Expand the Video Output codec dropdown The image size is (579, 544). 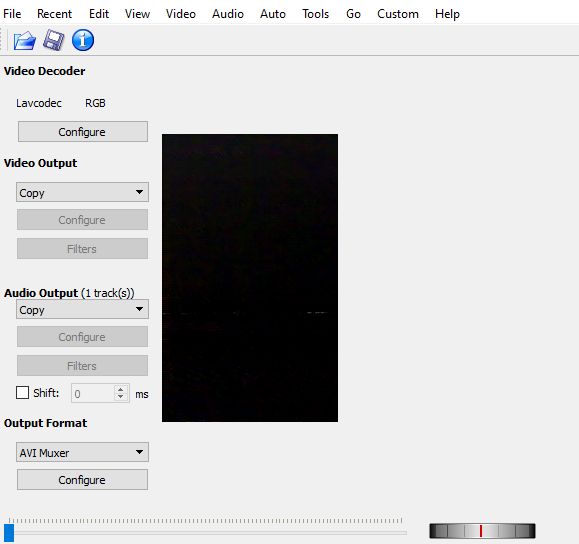coord(82,192)
